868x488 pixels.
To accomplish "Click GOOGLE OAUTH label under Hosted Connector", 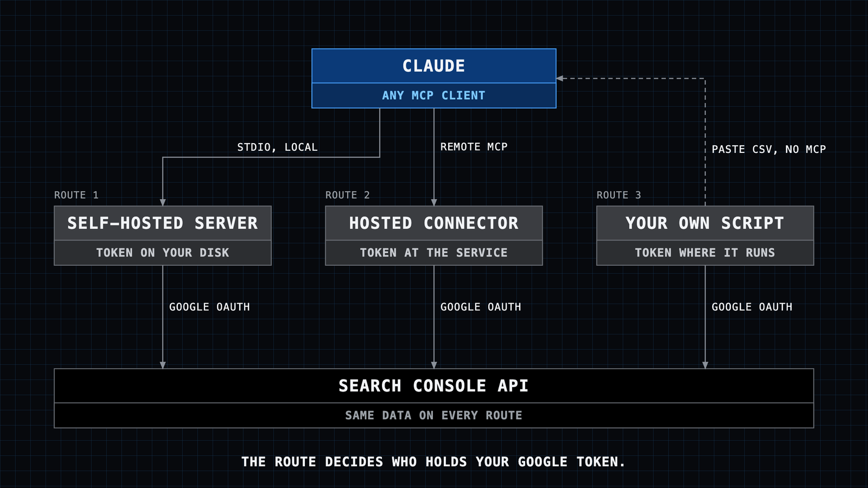I will point(481,307).
